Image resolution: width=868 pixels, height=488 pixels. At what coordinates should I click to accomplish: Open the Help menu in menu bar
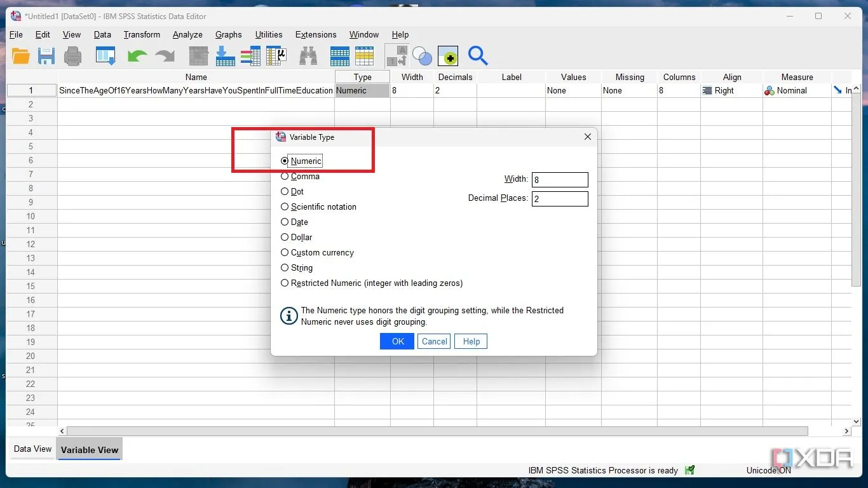[x=400, y=35]
